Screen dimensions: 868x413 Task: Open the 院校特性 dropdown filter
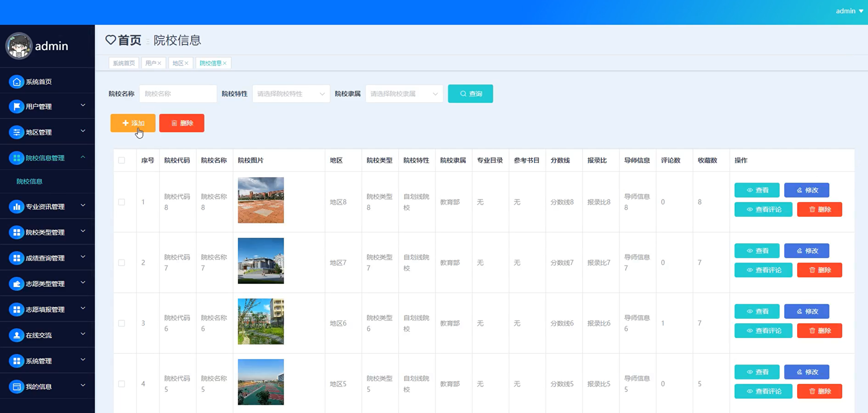pyautogui.click(x=291, y=94)
